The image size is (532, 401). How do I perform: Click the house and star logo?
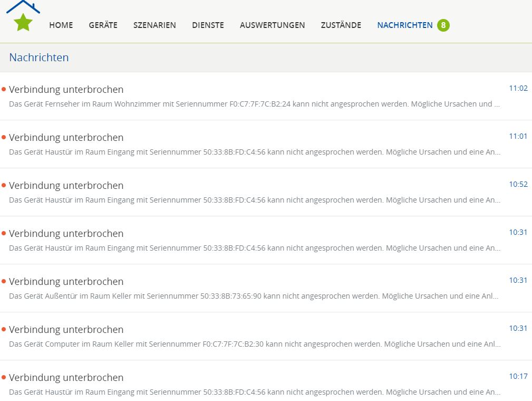[23, 17]
